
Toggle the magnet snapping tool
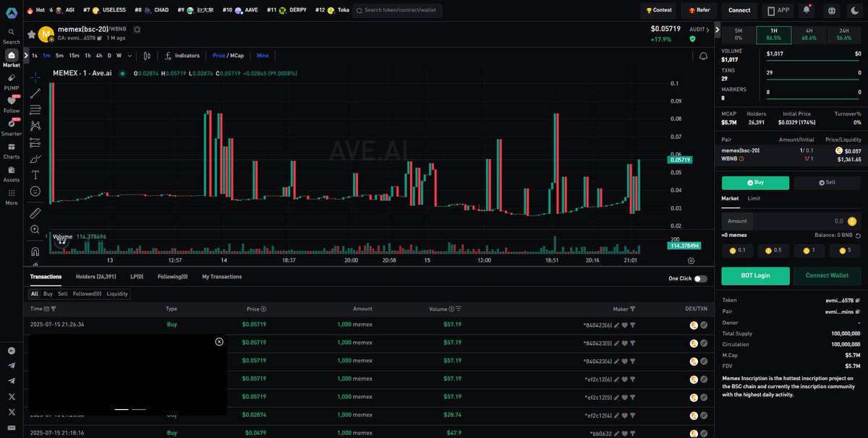[x=35, y=252]
